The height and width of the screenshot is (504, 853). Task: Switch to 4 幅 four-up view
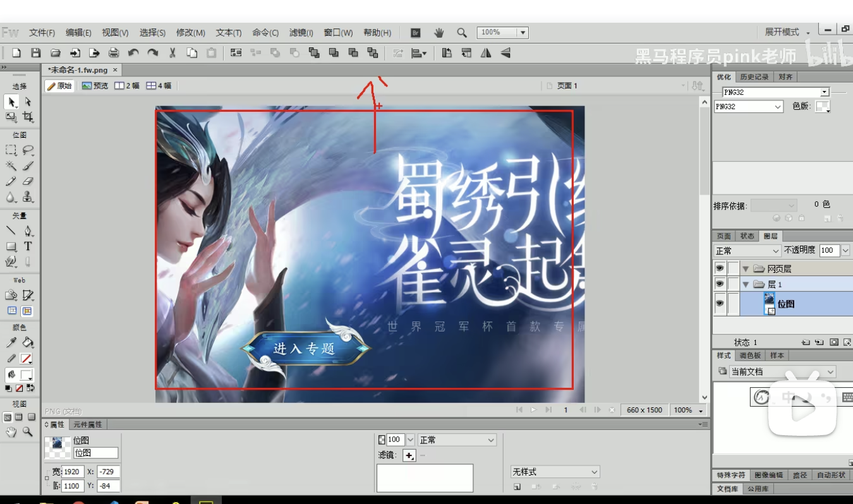(x=159, y=86)
